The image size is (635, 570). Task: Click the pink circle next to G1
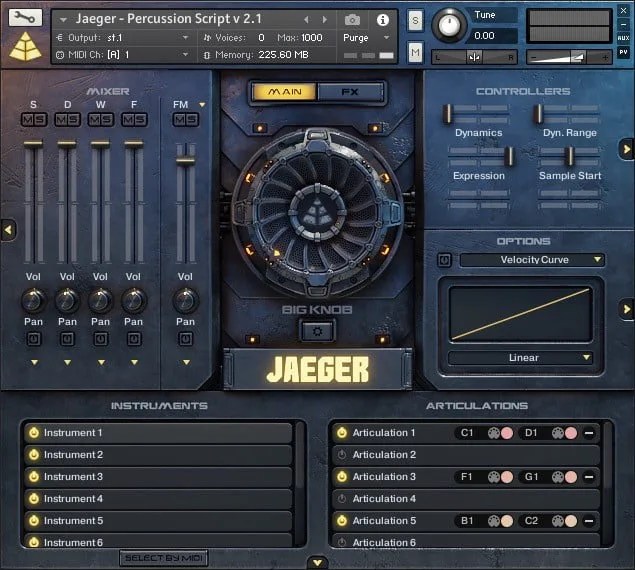pos(571,477)
